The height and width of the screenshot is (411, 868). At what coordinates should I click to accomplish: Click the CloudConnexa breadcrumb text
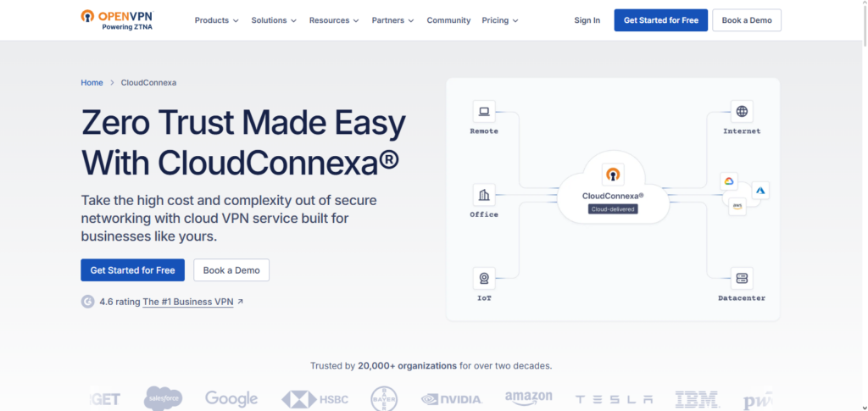coord(148,83)
